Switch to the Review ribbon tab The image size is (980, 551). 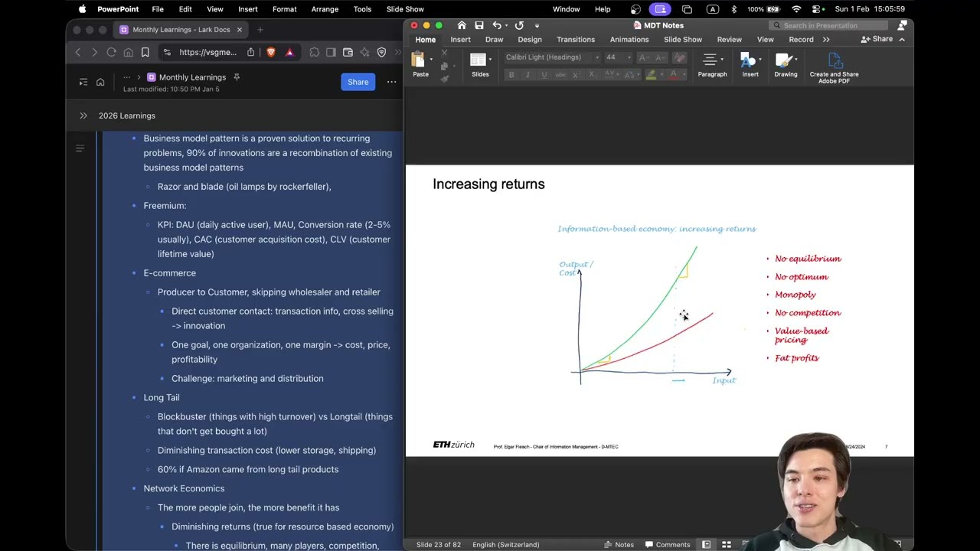pos(729,40)
